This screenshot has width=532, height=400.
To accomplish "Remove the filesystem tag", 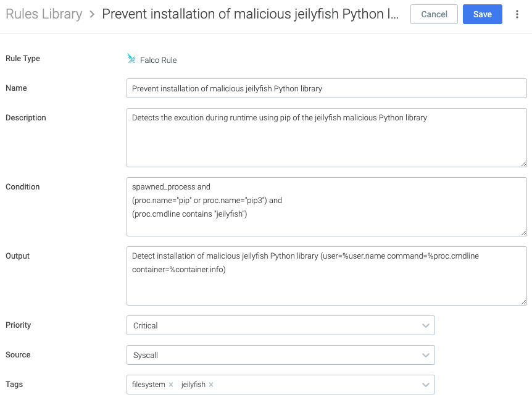I will click(x=171, y=385).
